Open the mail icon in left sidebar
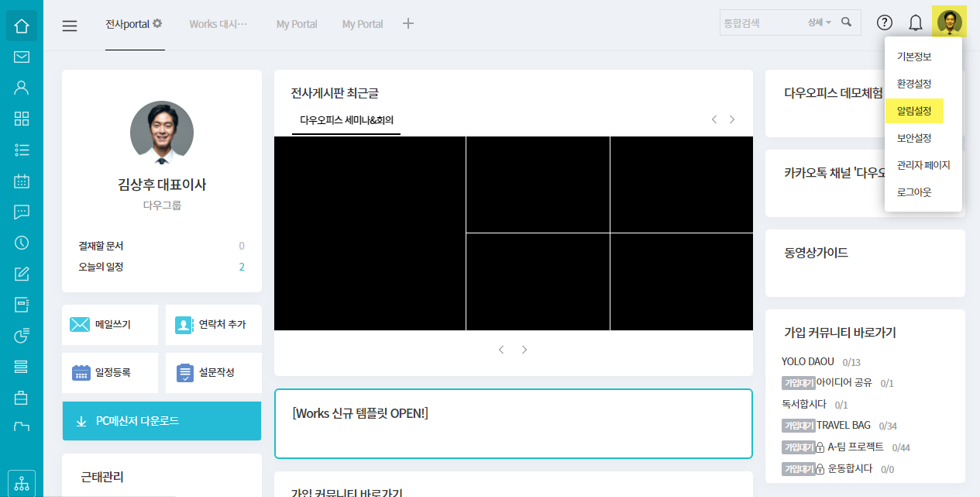The image size is (980, 497). pos(22,57)
